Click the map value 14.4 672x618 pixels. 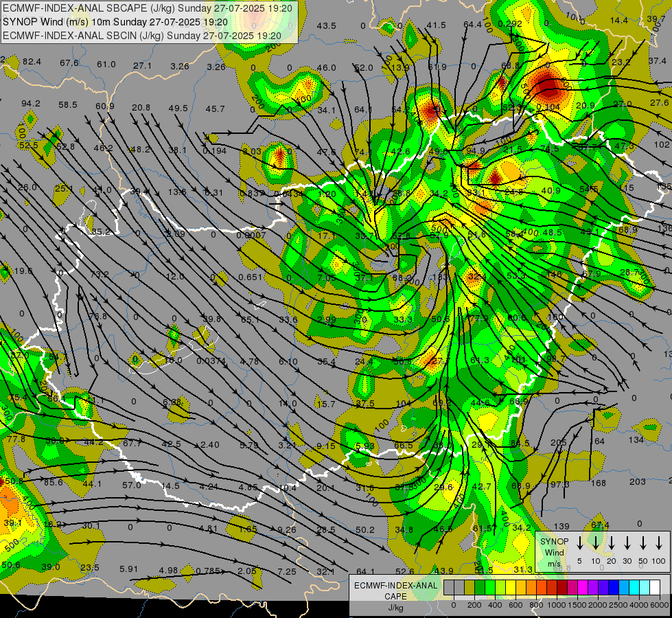(x=619, y=20)
